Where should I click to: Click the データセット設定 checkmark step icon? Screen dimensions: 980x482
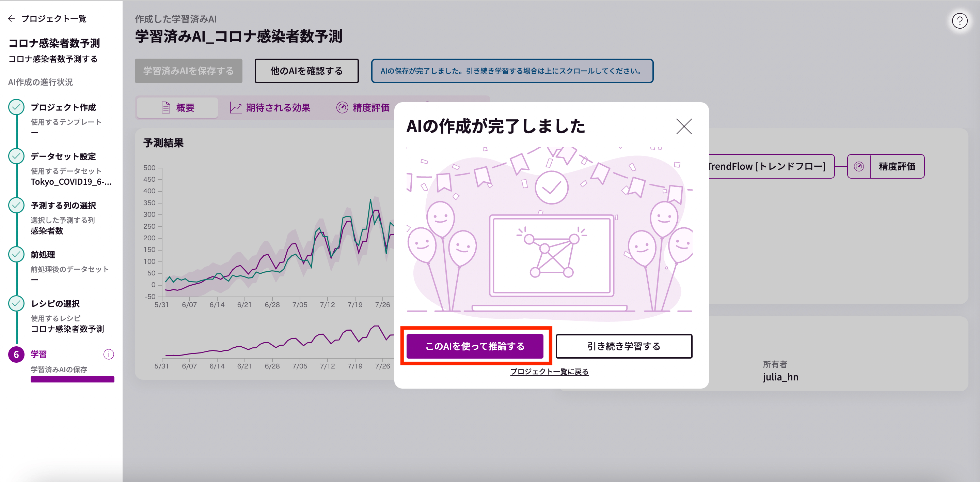click(x=16, y=156)
